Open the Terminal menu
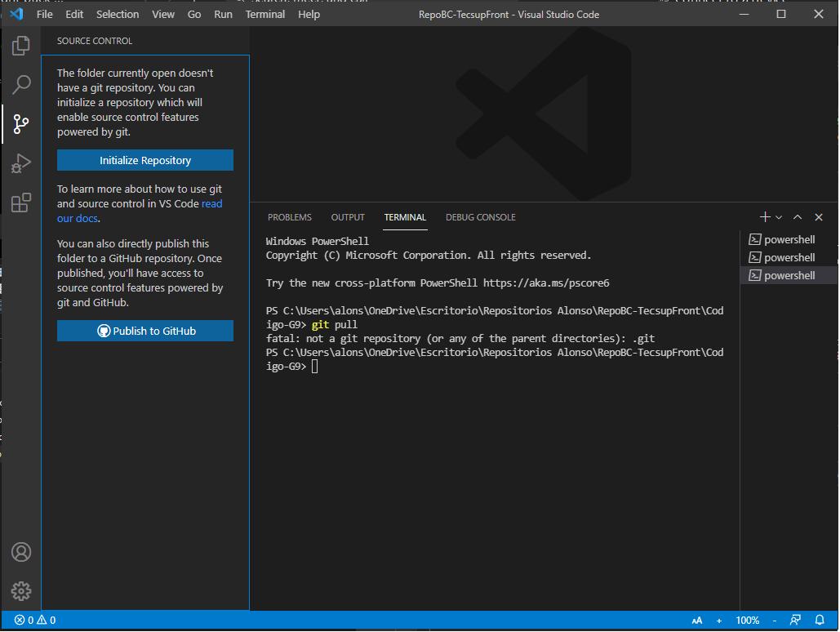Screen dimensions: 840x632 (x=264, y=14)
